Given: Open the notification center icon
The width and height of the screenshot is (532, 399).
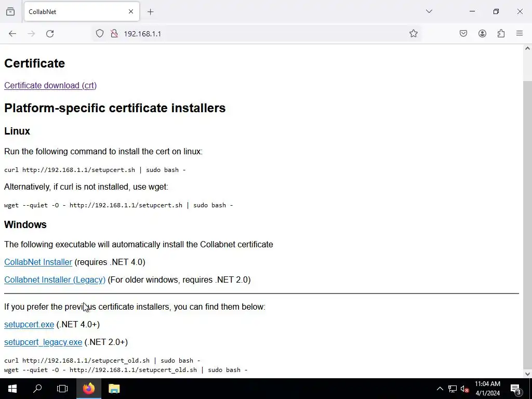Looking at the screenshot, I should 516,389.
